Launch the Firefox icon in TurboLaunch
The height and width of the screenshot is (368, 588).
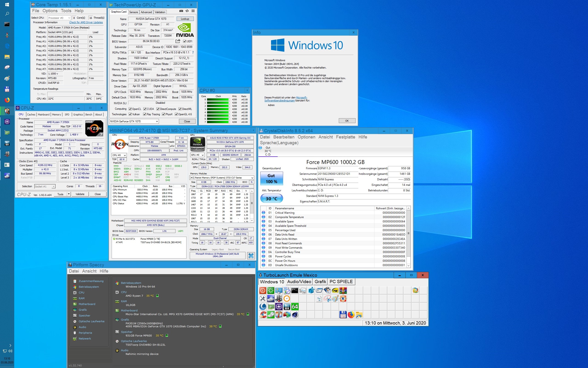351,314
